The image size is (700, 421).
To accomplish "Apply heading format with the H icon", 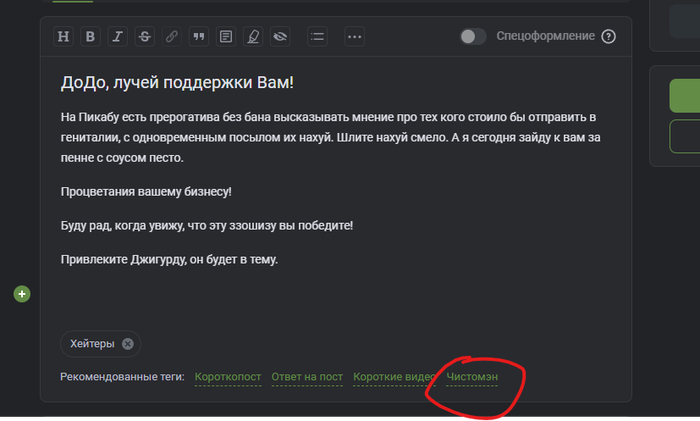I will coord(63,37).
